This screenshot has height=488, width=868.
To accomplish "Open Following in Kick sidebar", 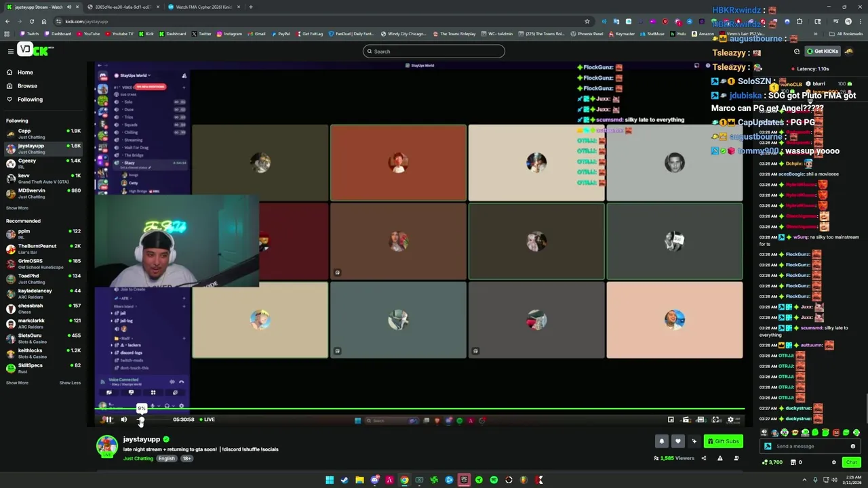I will [x=30, y=100].
